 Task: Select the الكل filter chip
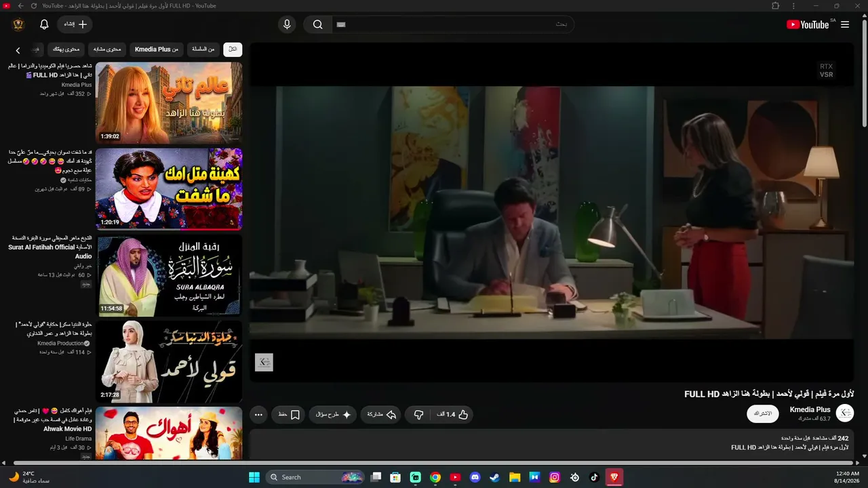(x=233, y=49)
